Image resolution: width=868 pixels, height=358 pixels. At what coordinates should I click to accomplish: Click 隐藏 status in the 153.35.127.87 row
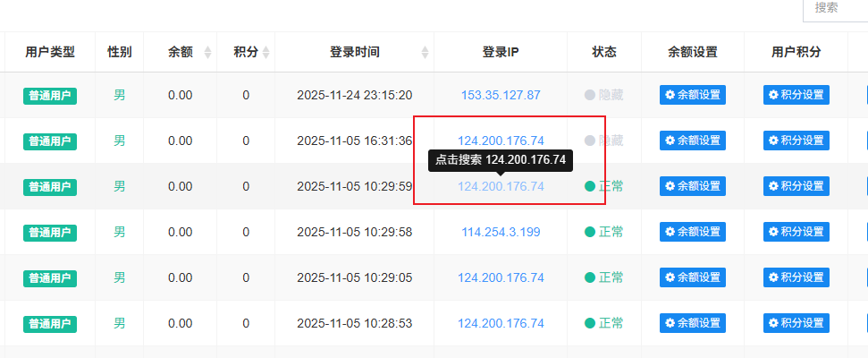(x=604, y=95)
